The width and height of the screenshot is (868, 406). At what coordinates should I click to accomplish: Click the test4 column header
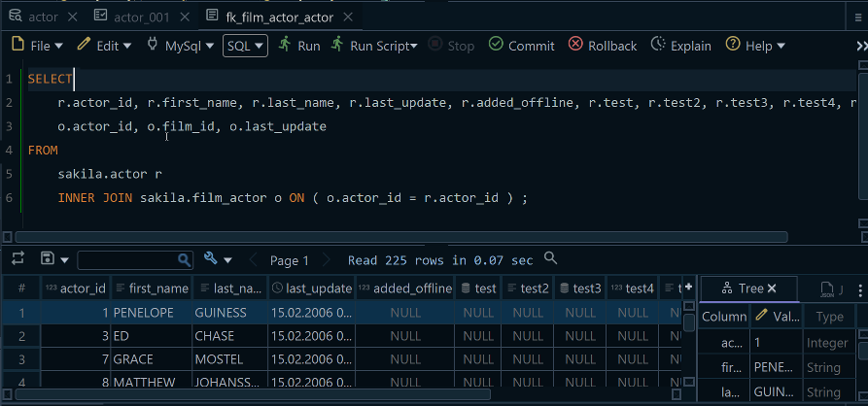coord(632,288)
